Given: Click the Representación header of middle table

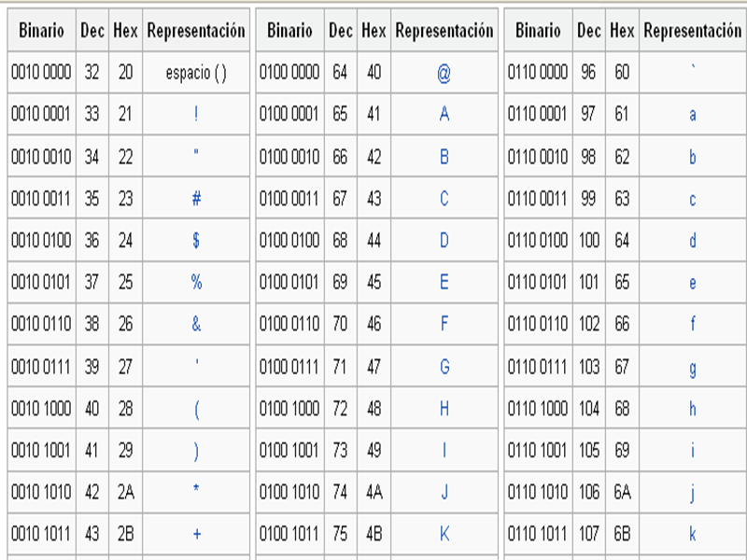Looking at the screenshot, I should coord(444,31).
